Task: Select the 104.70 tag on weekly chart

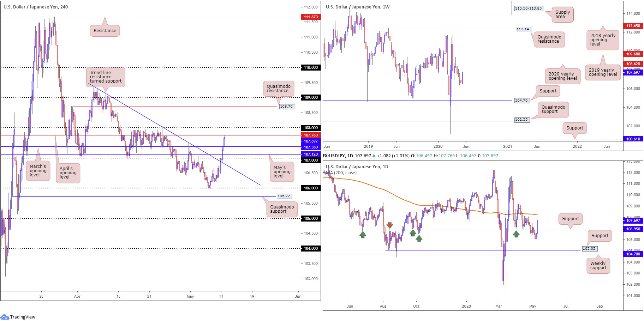Action: point(521,101)
